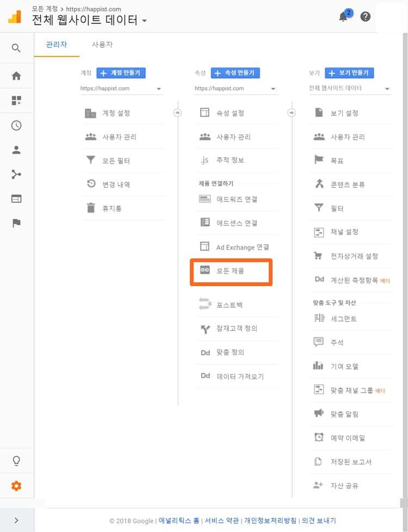
Task: Click the 속성 만들기 button
Action: coord(235,73)
